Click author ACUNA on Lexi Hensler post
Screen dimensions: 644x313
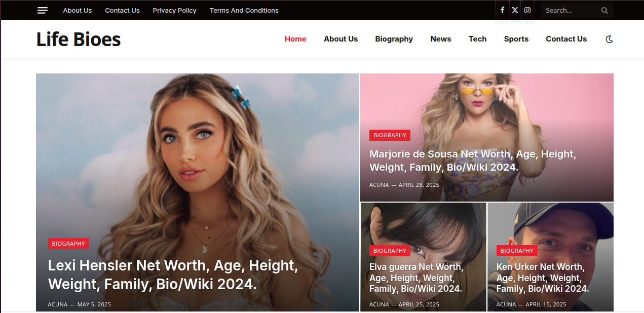(x=58, y=304)
